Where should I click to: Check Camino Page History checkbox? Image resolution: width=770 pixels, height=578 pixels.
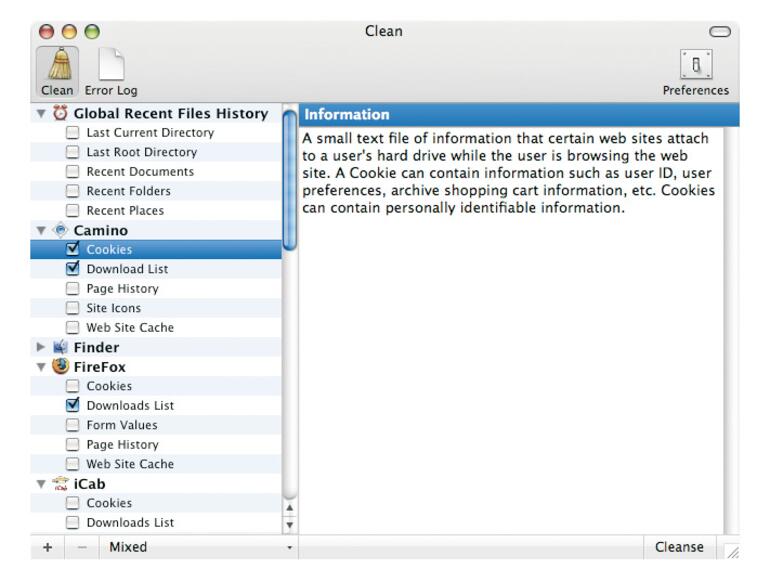click(72, 288)
